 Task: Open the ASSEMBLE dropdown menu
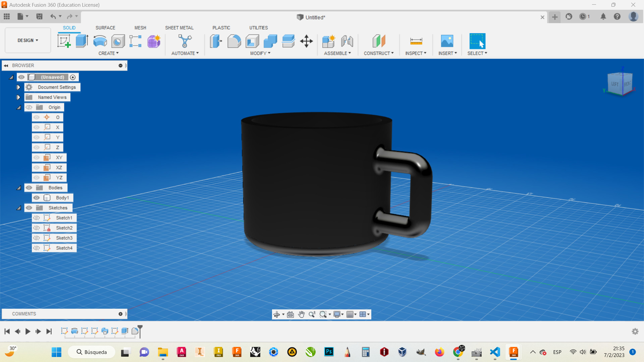click(x=337, y=53)
